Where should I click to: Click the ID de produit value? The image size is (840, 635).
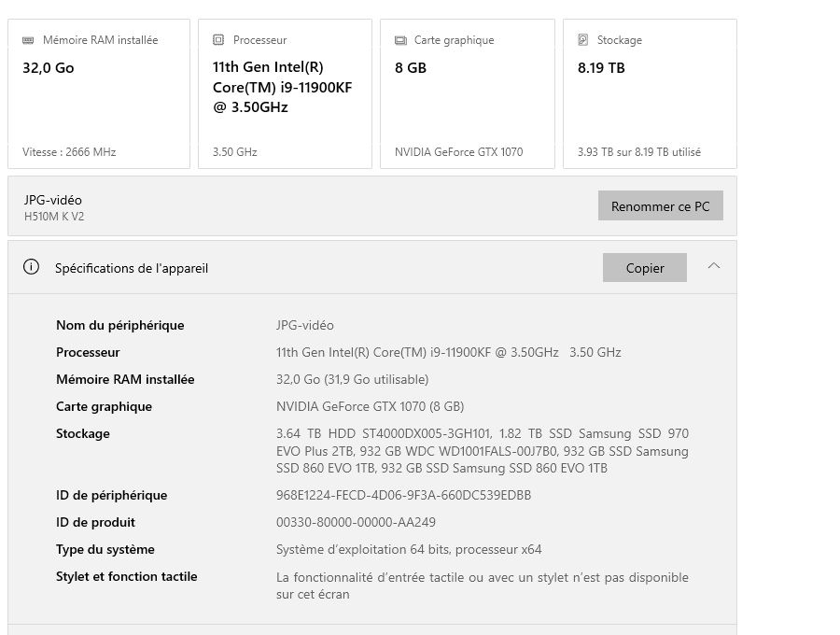(x=356, y=522)
